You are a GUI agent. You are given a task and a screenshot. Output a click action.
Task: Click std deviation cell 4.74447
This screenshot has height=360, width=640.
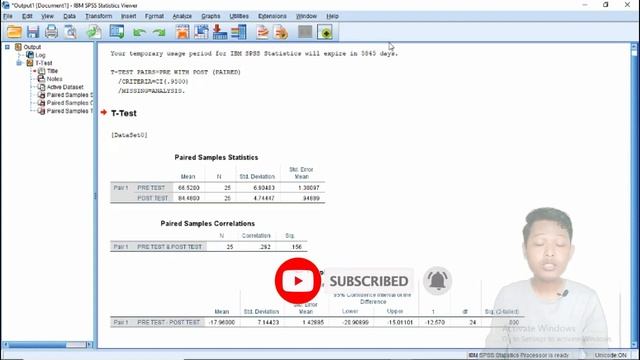coord(264,198)
